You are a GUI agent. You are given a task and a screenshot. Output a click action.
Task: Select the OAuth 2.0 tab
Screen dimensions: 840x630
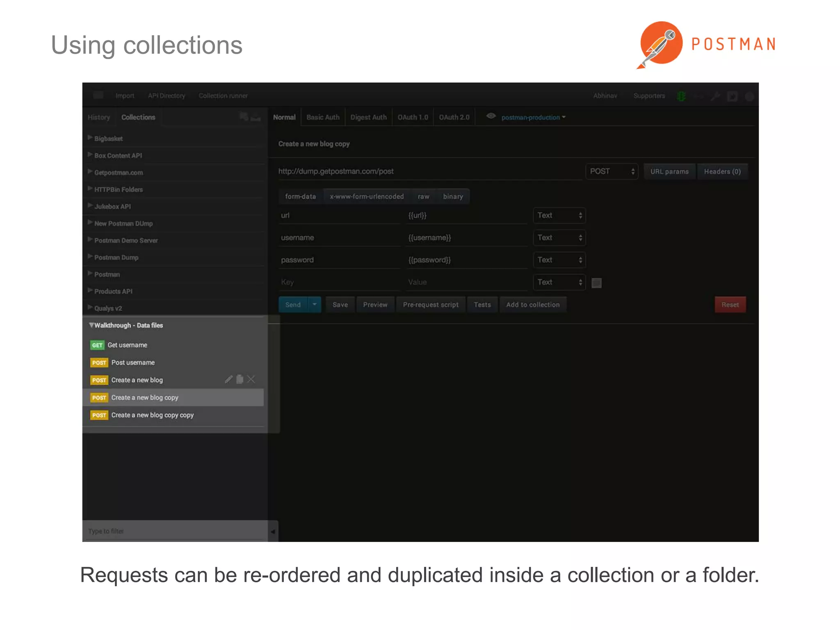click(x=454, y=117)
